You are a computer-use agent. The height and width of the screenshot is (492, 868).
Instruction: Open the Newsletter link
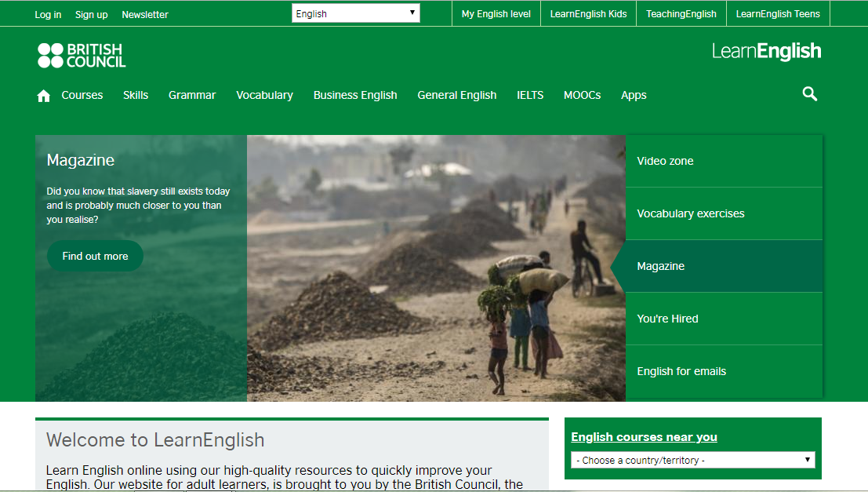145,14
